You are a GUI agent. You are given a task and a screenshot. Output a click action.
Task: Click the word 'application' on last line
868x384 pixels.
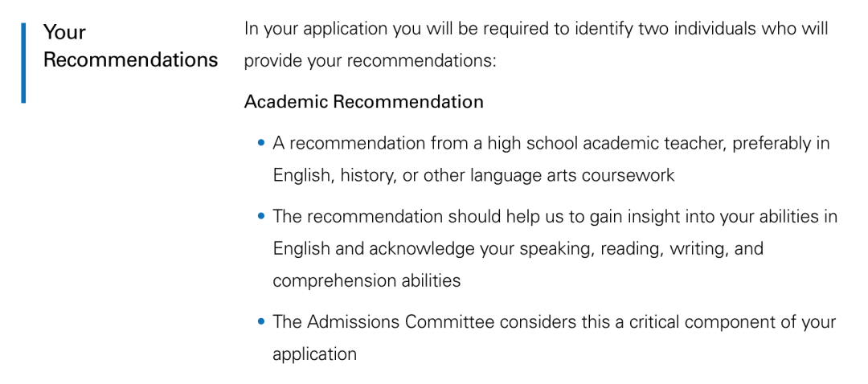point(314,354)
